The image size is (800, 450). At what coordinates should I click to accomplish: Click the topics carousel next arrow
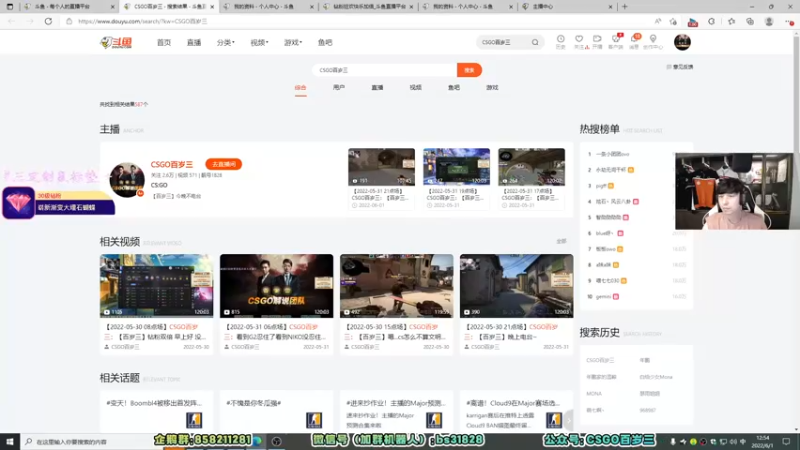tap(569, 421)
